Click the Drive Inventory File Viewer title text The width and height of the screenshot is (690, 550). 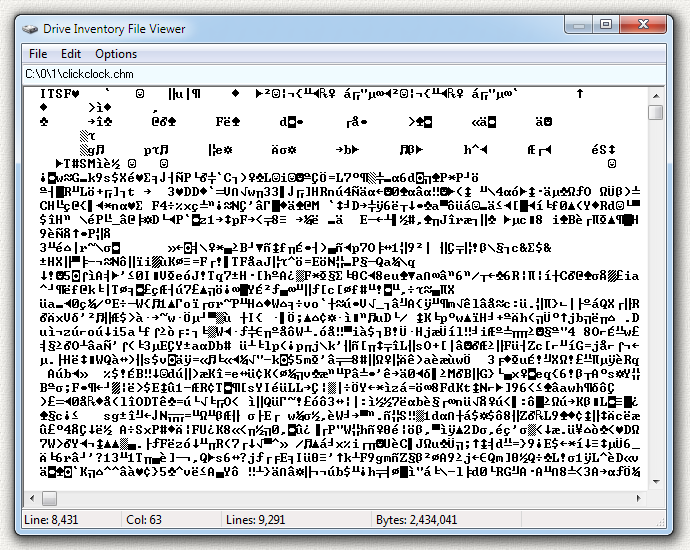tap(113, 29)
